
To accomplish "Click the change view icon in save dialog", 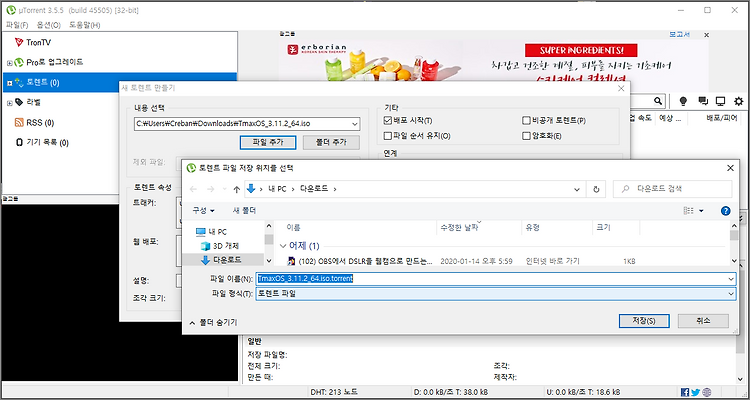I will (x=688, y=211).
